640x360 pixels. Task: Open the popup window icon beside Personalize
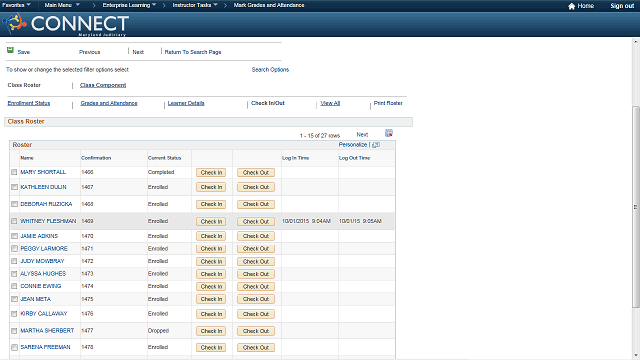(x=376, y=145)
